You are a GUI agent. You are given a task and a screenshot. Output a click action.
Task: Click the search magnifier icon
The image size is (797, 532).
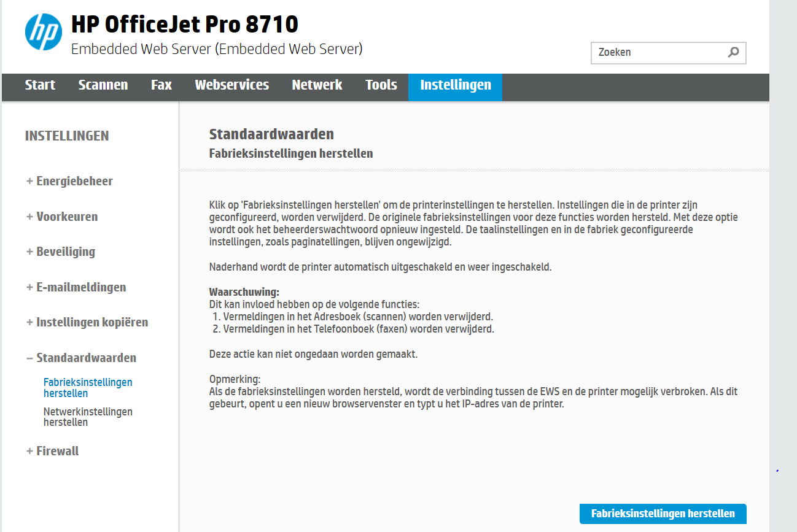click(x=733, y=53)
